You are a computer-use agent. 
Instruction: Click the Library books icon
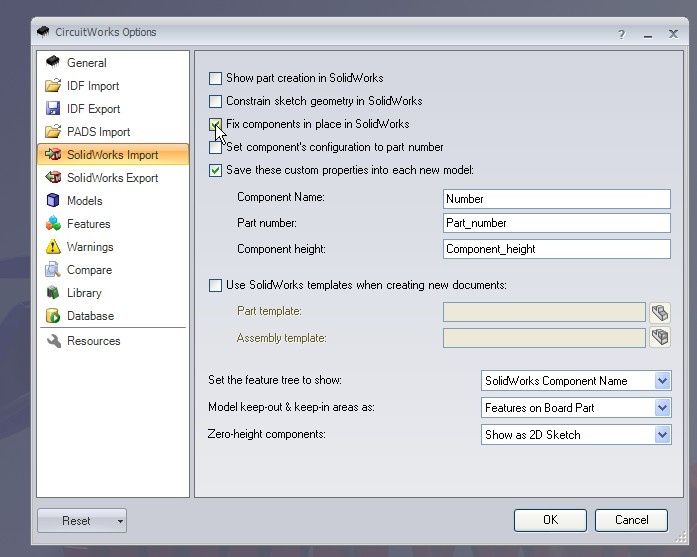click(53, 293)
